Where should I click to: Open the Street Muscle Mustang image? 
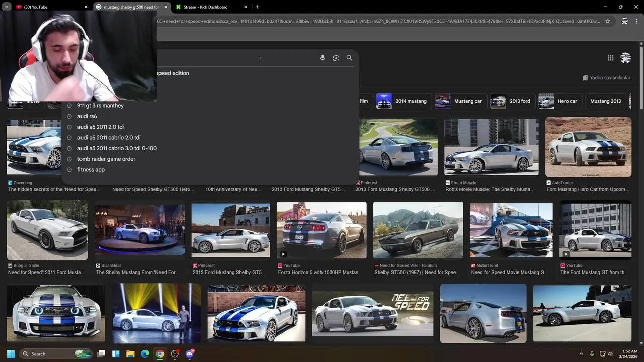[492, 147]
